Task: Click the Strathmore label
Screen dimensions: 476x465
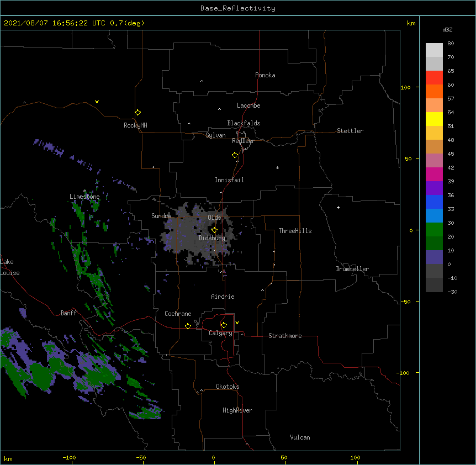Action: pyautogui.click(x=285, y=336)
